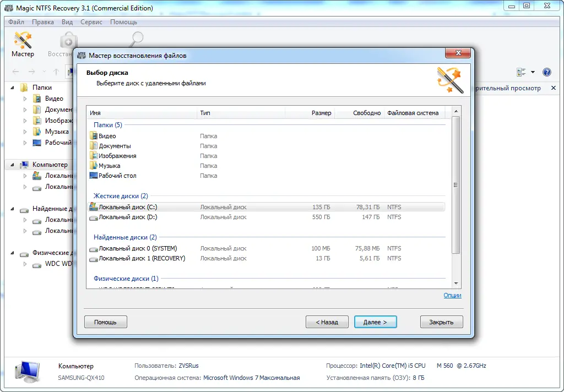Sort by the Файловая система column header
Screen dimensions: 564x392
pos(414,113)
